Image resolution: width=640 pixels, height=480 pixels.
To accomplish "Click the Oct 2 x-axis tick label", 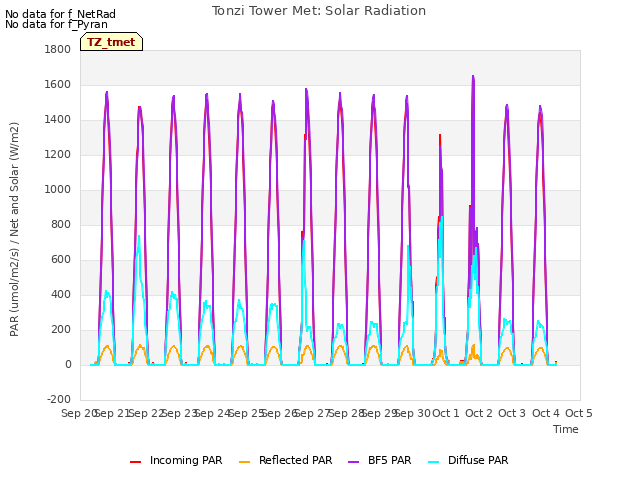I will point(479,413).
